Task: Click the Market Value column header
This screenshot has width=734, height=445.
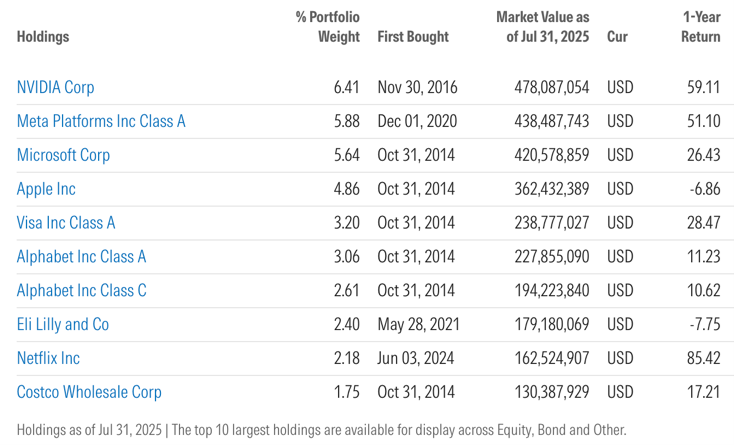Action: [x=543, y=27]
